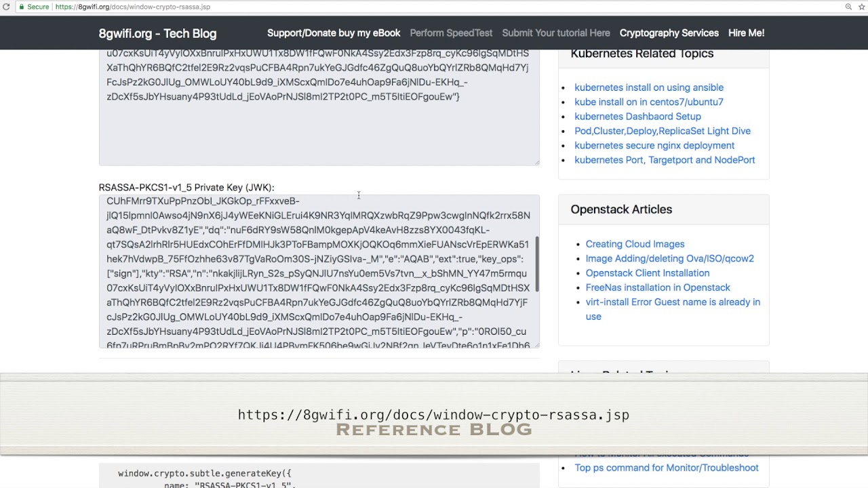Image resolution: width=868 pixels, height=488 pixels.
Task: Open Top ps command for Monitor/Troubleshoot link
Action: (x=667, y=468)
